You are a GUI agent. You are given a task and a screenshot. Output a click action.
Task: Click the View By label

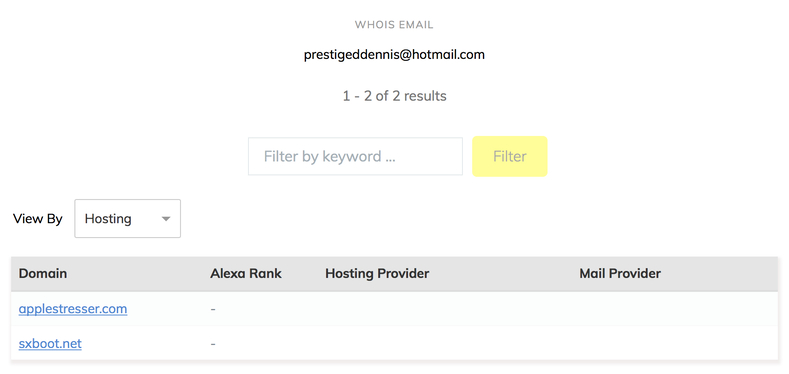click(38, 219)
